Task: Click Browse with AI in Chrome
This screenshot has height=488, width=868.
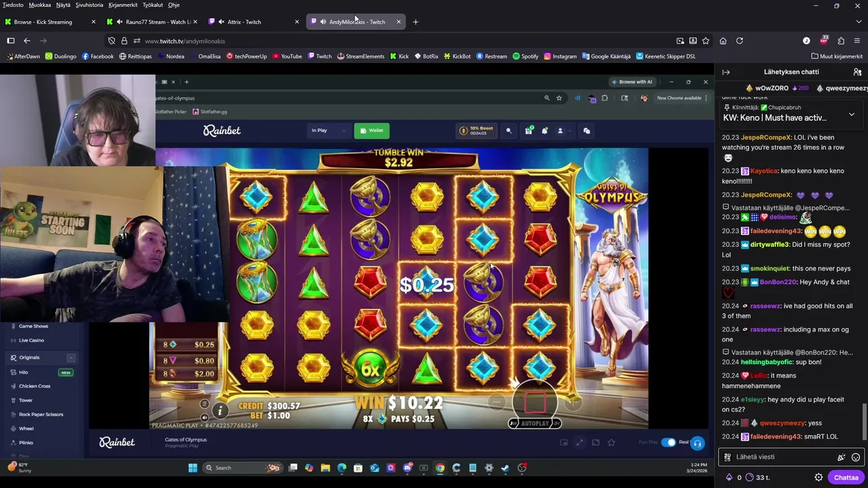Action: 632,82
